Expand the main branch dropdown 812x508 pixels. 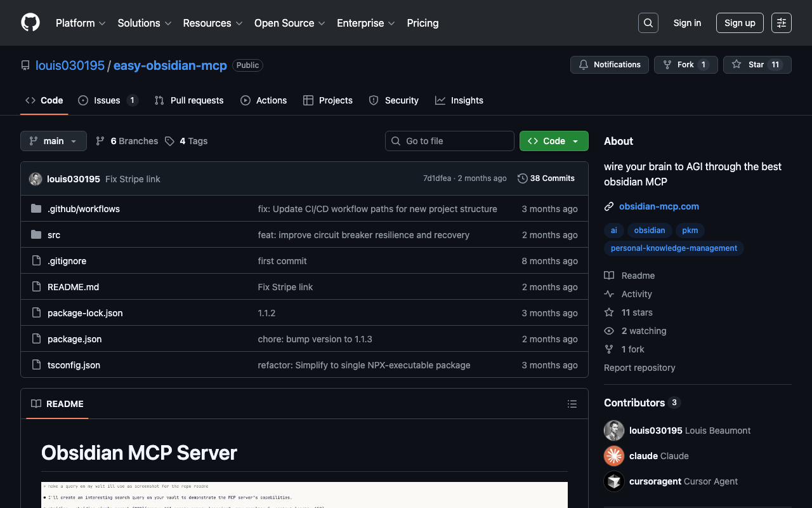pos(53,141)
